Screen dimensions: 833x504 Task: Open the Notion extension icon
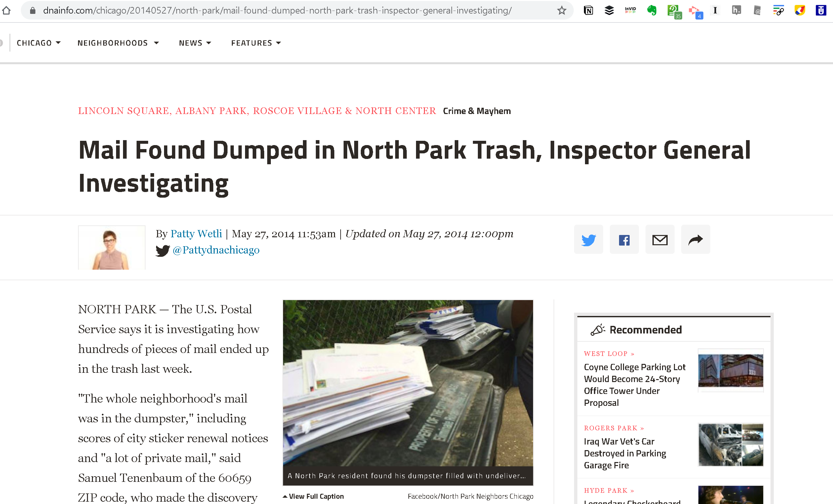pyautogui.click(x=588, y=11)
